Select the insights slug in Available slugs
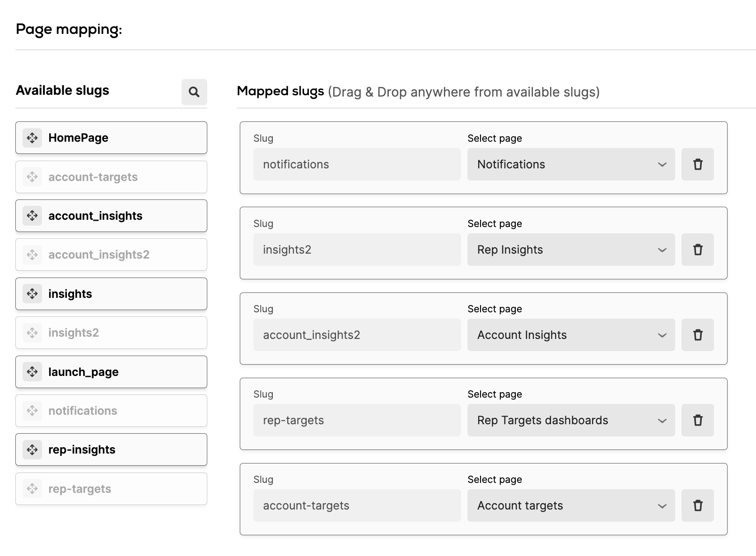The height and width of the screenshot is (556, 756). coord(111,294)
